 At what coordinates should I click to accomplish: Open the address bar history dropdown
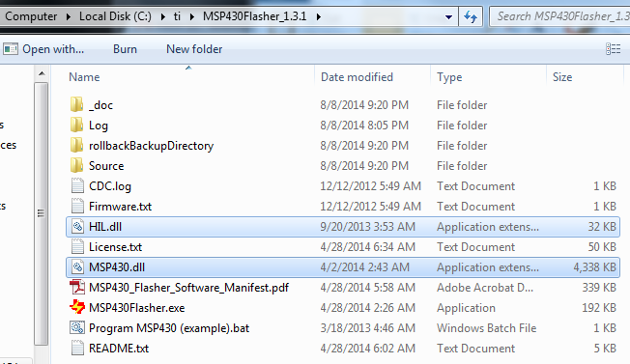(448, 16)
